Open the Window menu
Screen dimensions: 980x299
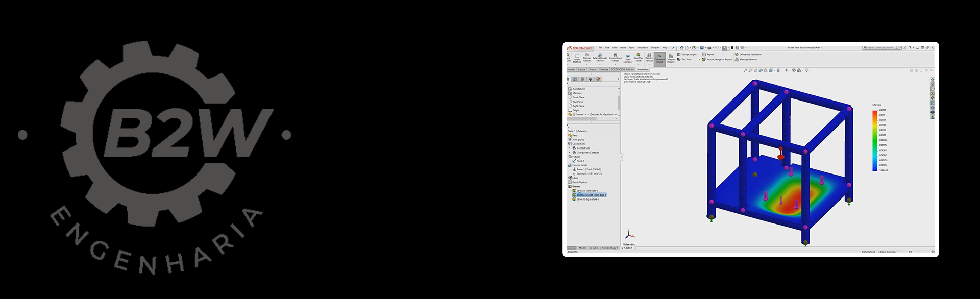click(655, 48)
